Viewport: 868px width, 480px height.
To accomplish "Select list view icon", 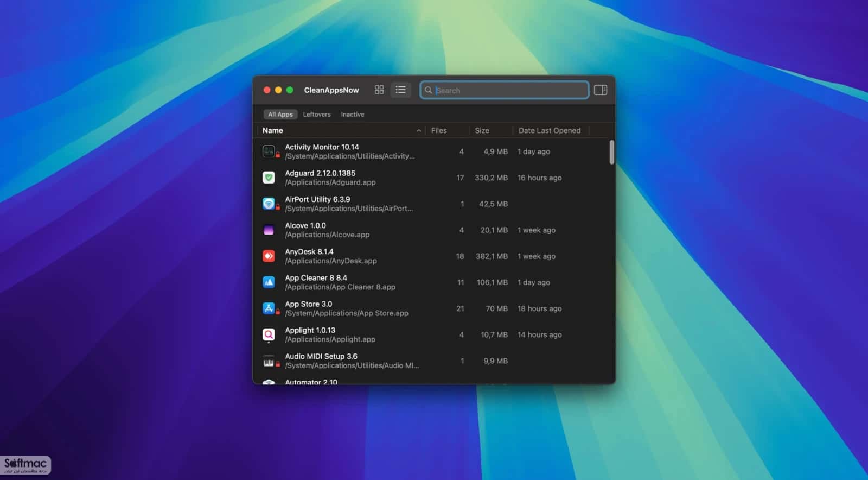I will (400, 90).
